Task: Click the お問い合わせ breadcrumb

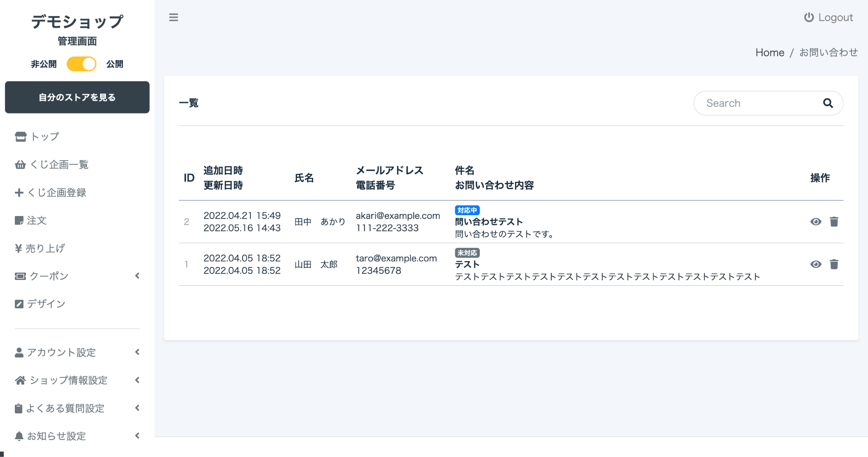Action: (829, 53)
